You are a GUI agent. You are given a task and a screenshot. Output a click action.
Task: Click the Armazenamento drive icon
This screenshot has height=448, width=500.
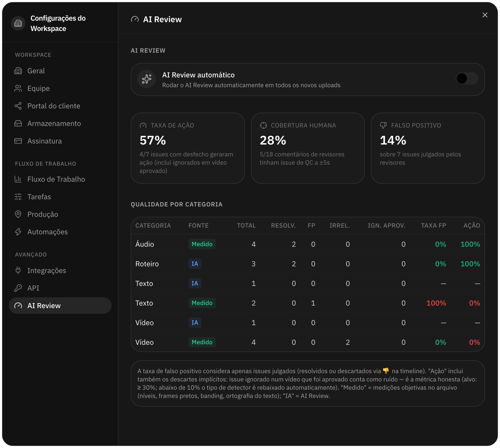[x=18, y=123]
